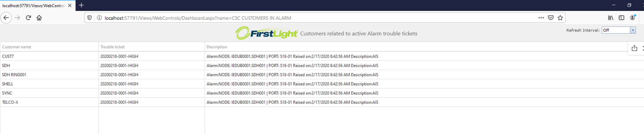Open a new browser tab
The image size is (644, 134).
tap(81, 5)
